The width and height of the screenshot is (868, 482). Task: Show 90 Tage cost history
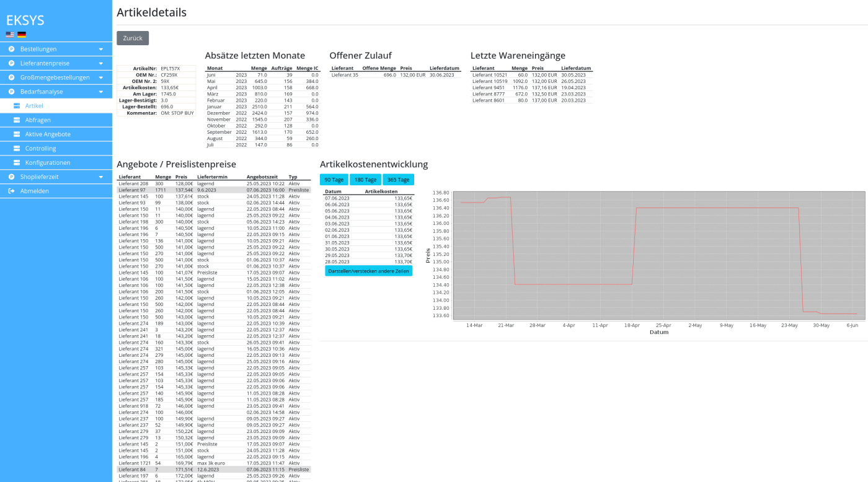point(334,180)
